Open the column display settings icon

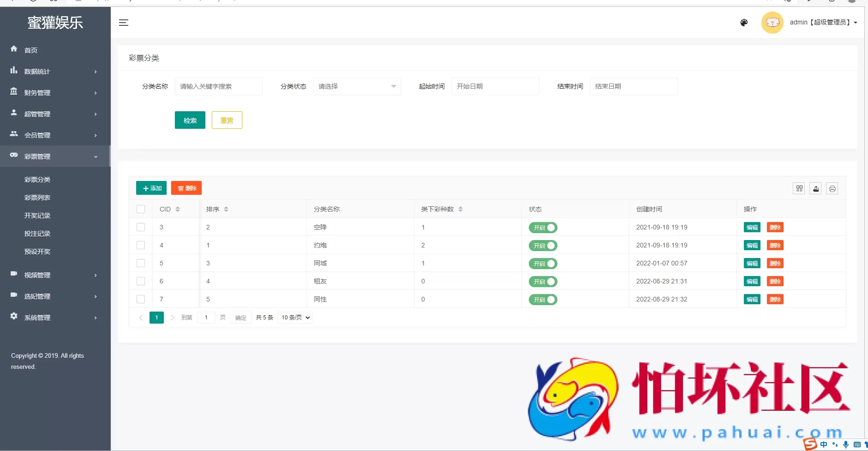coord(799,188)
